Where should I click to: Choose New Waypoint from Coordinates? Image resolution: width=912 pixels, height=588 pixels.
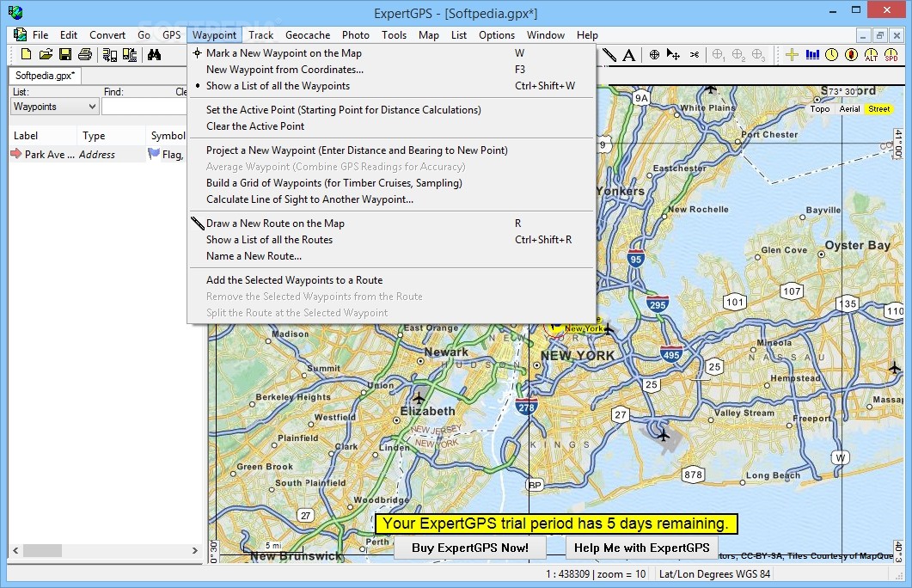[391, 70]
